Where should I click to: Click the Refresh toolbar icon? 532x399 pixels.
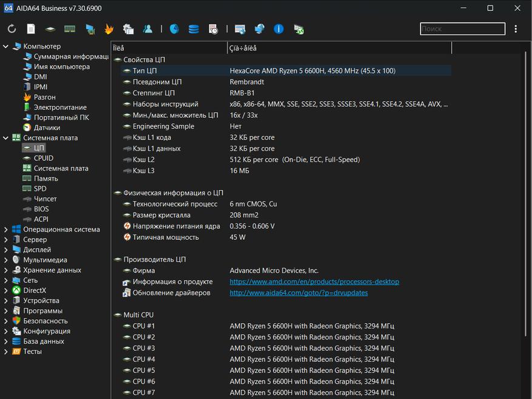pyautogui.click(x=12, y=29)
